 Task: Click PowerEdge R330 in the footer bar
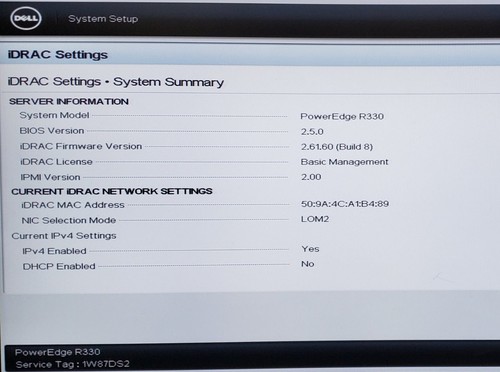point(58,352)
